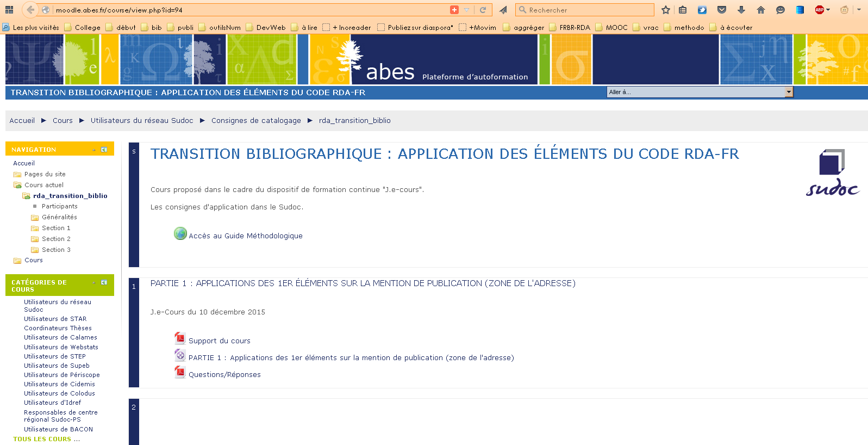The width and height of the screenshot is (868, 445).
Task: Open 'Cours' folder in navigation tree
Action: (28, 260)
